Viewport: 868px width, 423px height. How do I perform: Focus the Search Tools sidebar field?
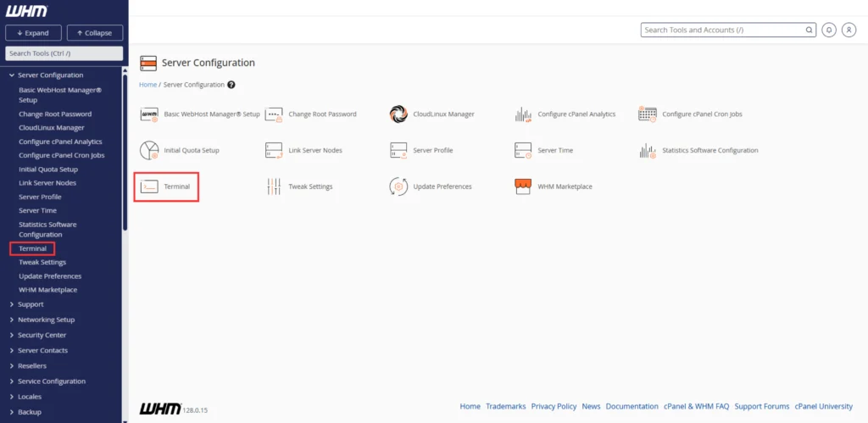[x=64, y=53]
